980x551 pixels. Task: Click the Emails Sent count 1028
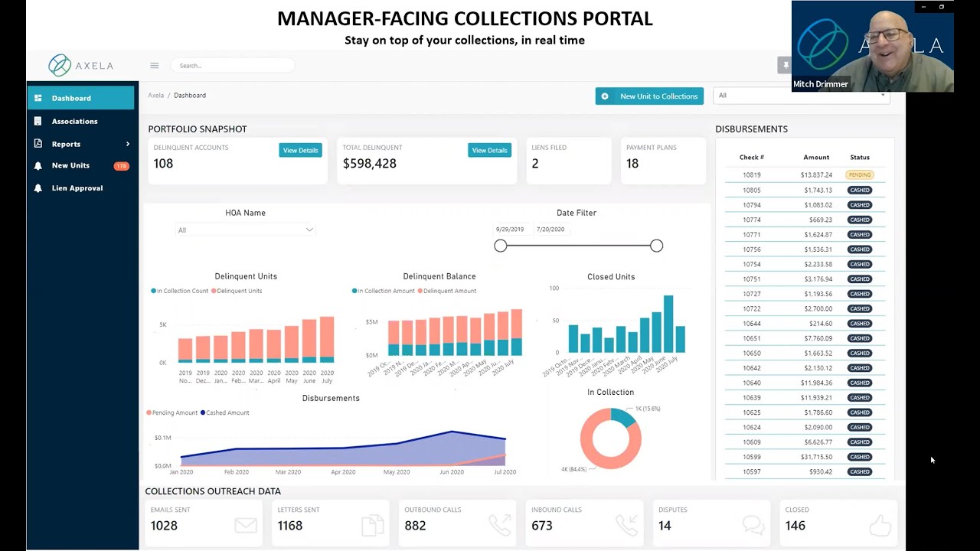tap(164, 526)
